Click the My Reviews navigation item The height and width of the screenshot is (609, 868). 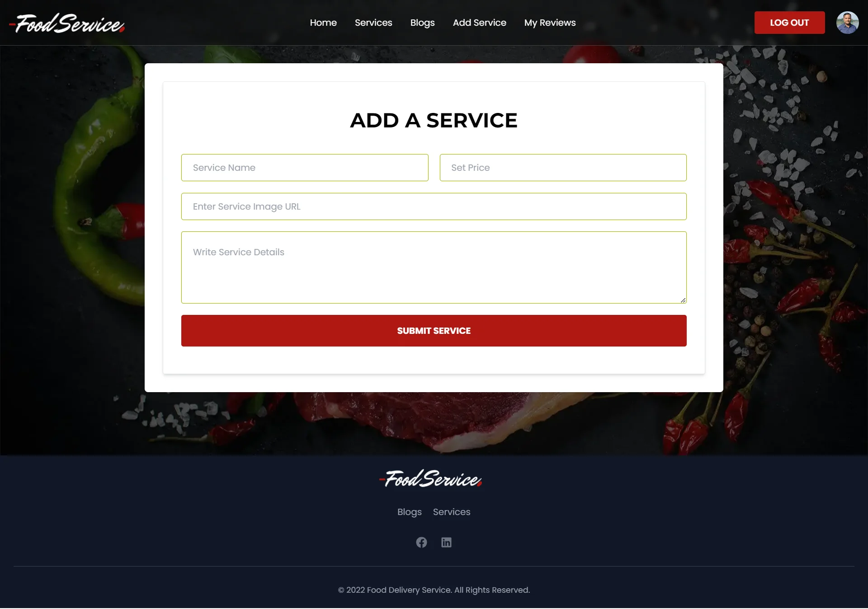550,23
